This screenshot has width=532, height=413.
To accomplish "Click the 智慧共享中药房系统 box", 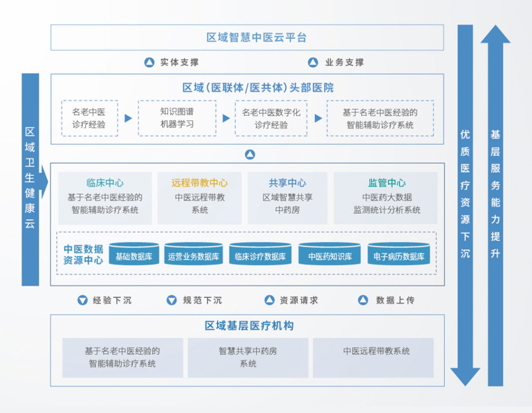I will point(248,358).
